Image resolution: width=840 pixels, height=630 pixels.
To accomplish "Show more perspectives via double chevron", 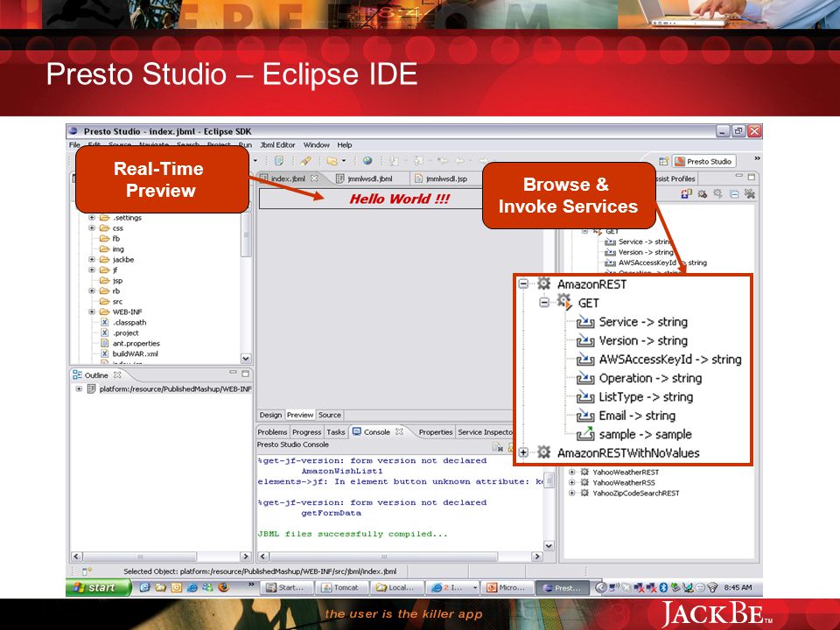I will point(757,158).
